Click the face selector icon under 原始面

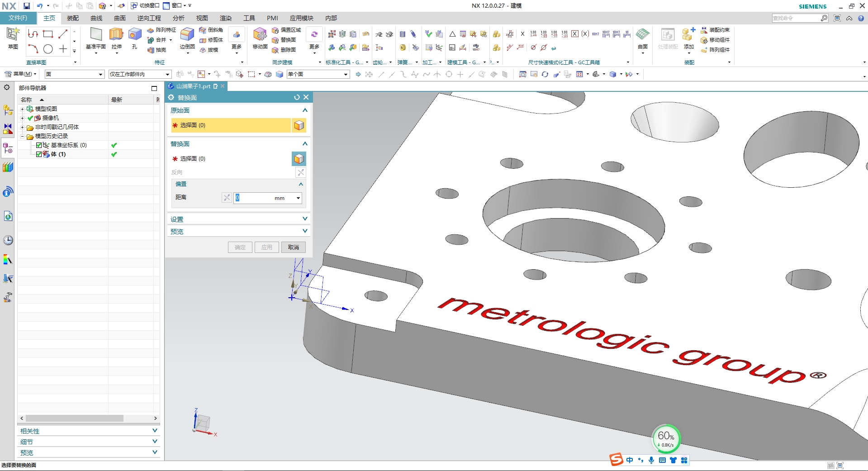[x=299, y=125]
